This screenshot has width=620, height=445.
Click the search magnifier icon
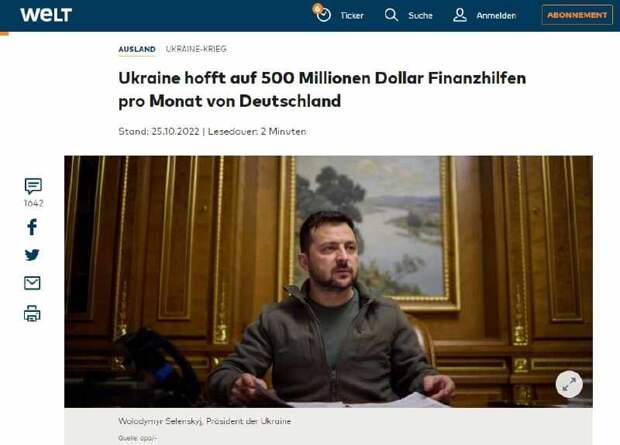pyautogui.click(x=391, y=15)
